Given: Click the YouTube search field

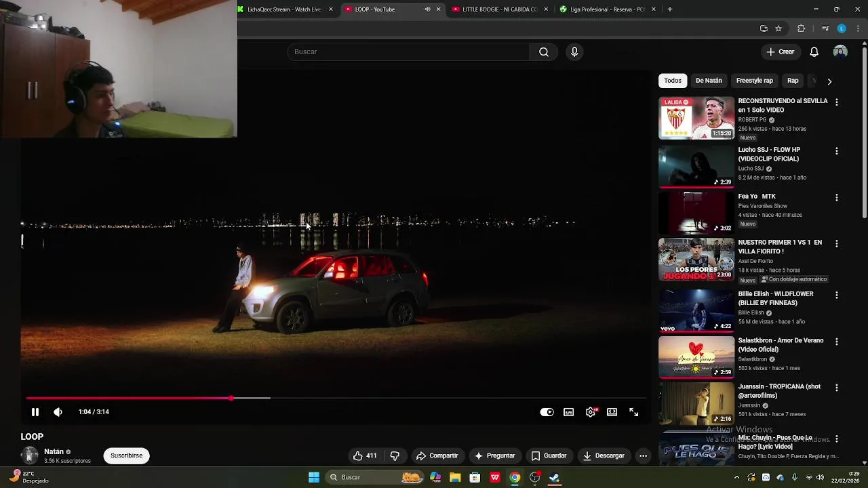Looking at the screenshot, I should tap(409, 52).
